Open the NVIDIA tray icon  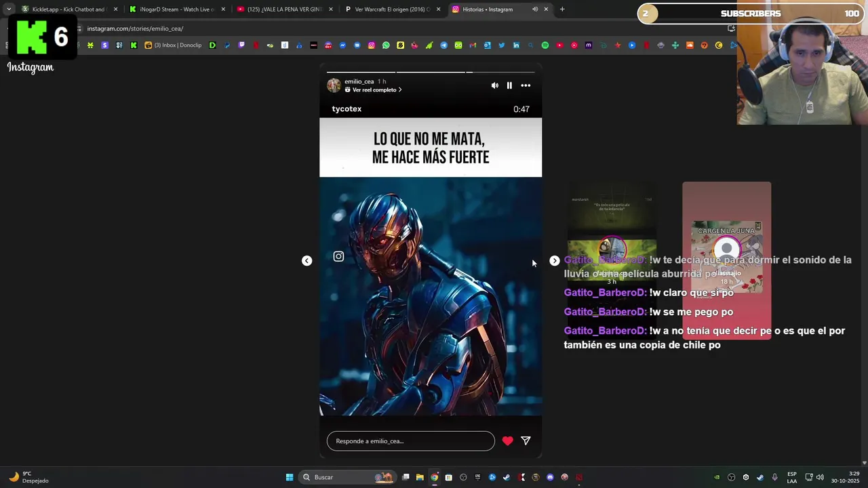coord(717,477)
